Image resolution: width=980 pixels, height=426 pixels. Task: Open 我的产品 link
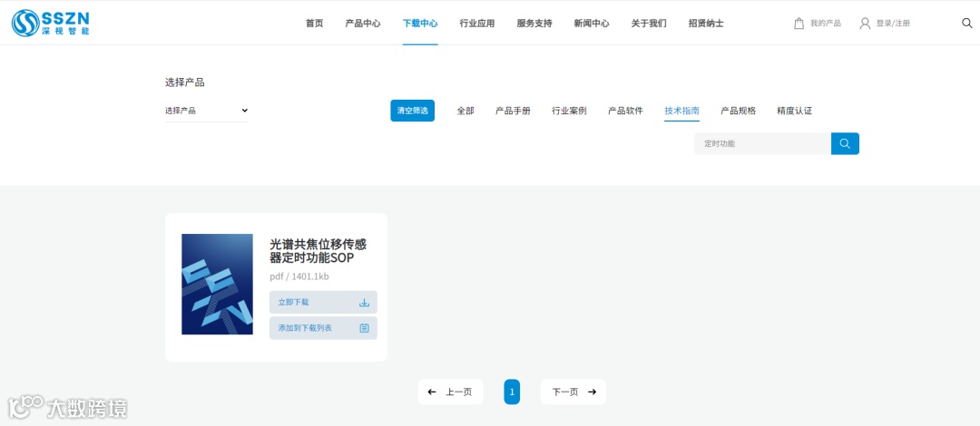826,23
